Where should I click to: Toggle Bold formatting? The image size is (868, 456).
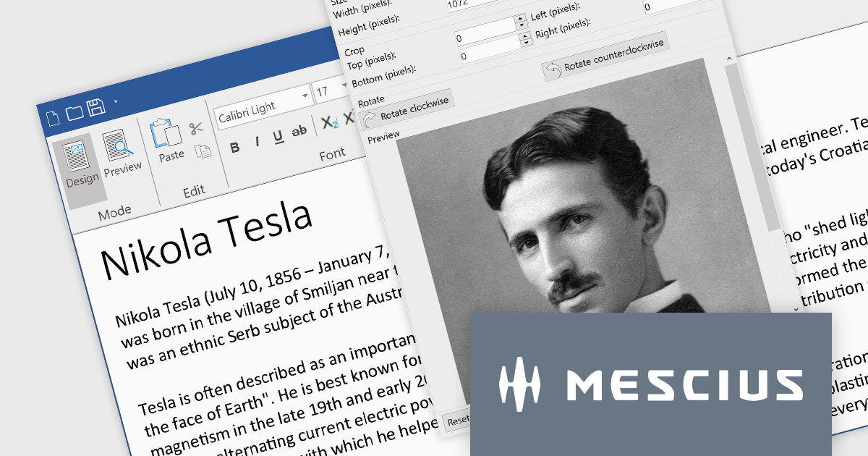pyautogui.click(x=234, y=148)
